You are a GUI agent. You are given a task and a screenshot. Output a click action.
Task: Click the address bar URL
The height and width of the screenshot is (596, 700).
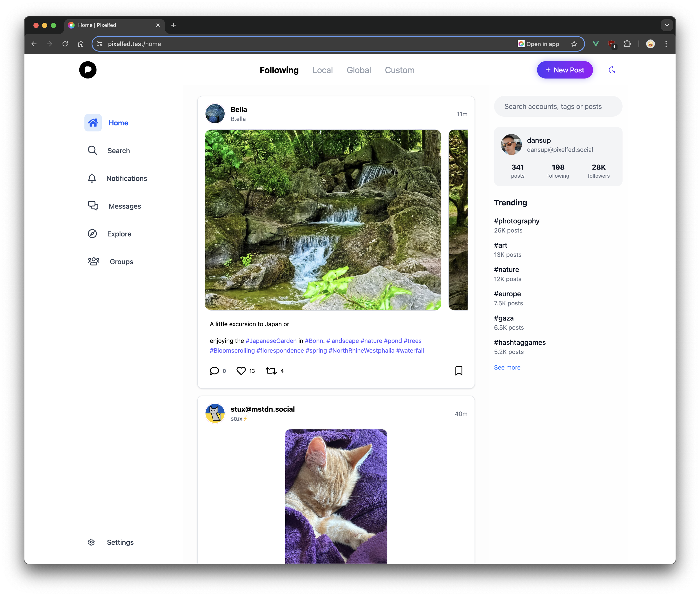point(134,44)
